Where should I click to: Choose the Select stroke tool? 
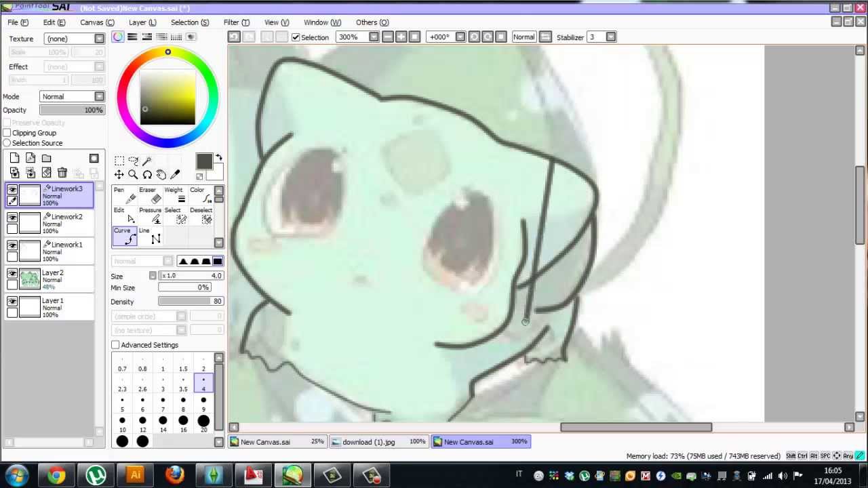point(175,216)
